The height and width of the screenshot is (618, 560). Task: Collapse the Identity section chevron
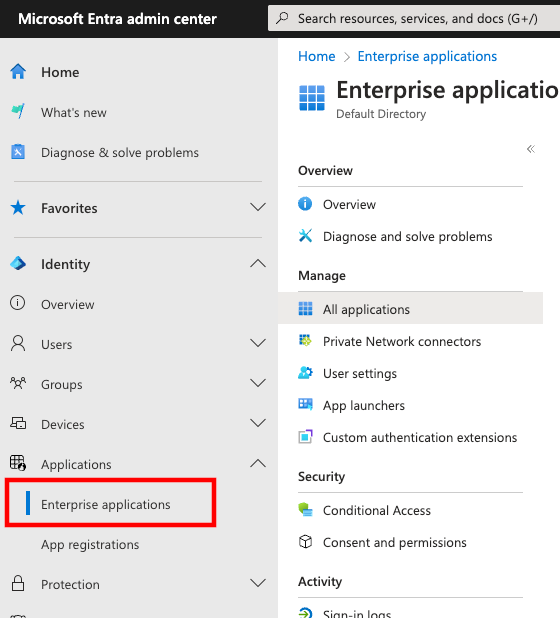(x=258, y=263)
